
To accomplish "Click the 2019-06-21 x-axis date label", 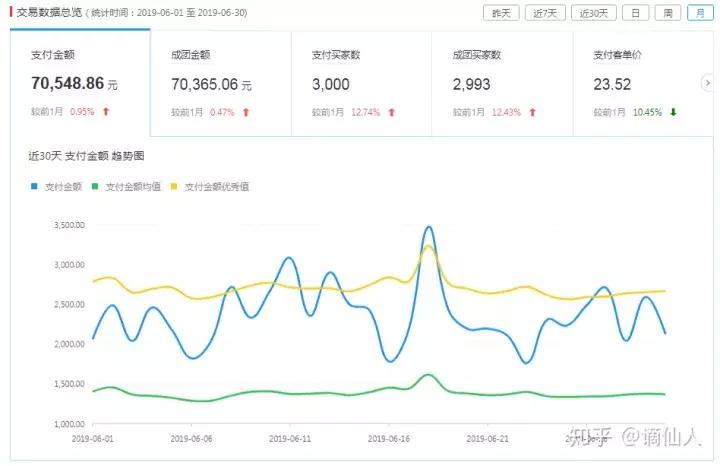I will pyautogui.click(x=488, y=439).
